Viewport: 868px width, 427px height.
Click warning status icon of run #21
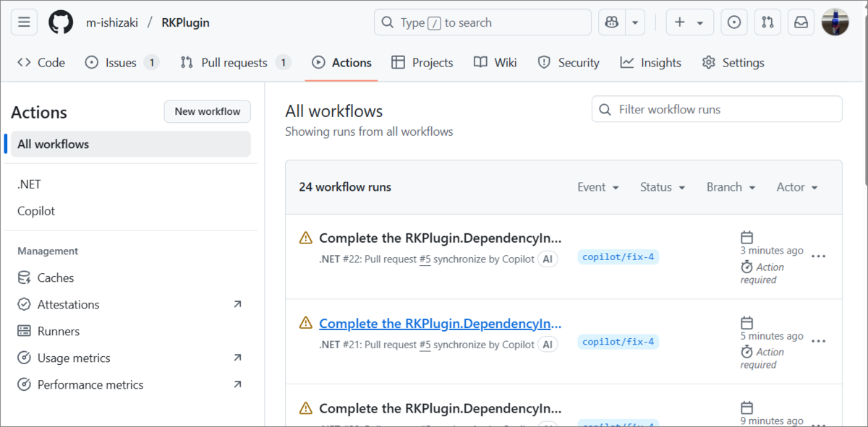(x=306, y=323)
